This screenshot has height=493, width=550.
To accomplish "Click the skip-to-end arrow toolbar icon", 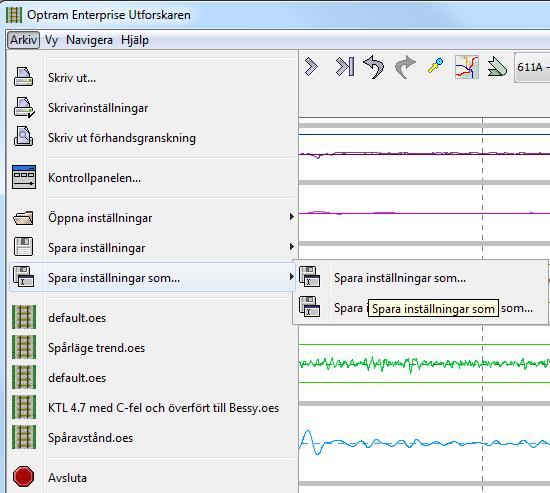I will pos(345,66).
